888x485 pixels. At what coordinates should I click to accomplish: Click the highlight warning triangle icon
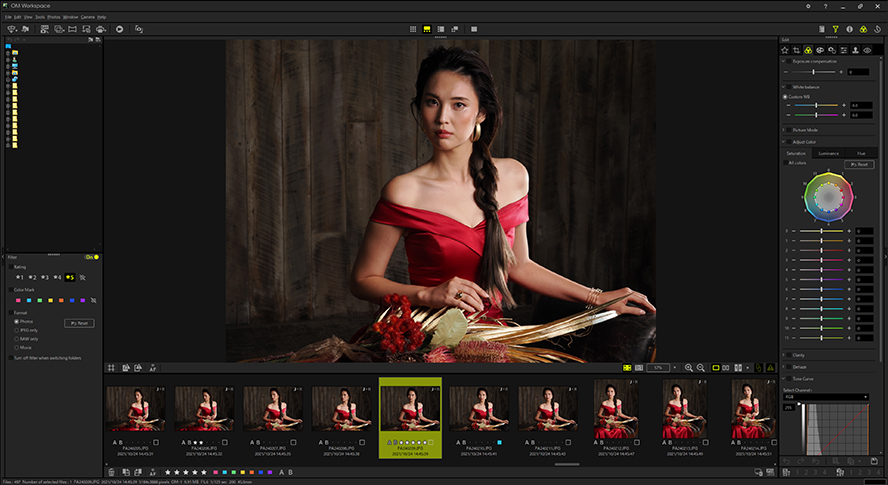coord(771,368)
